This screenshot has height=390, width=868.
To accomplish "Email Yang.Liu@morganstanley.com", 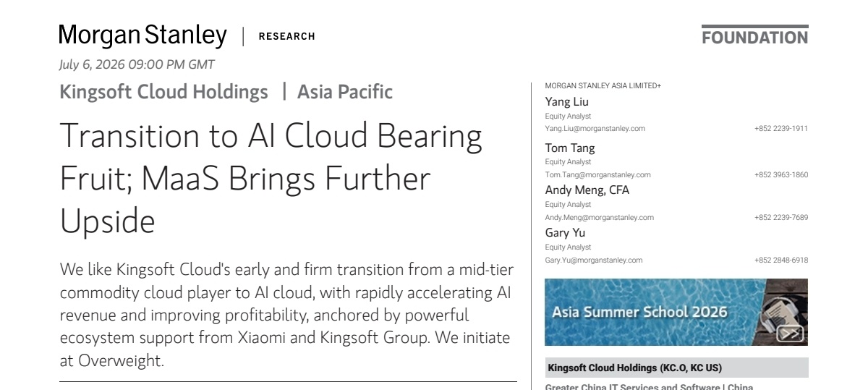I will 595,129.
